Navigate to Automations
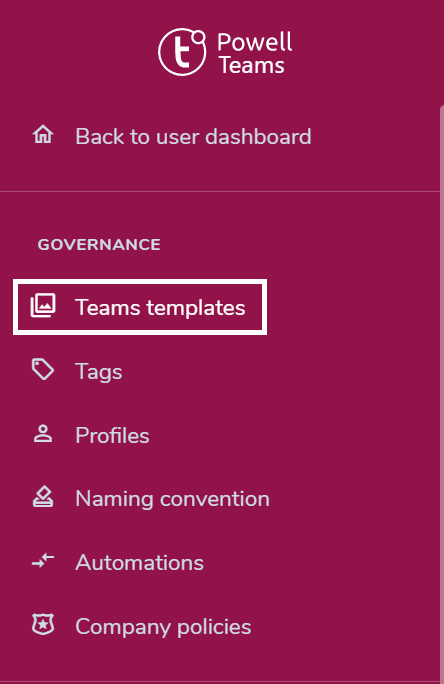This screenshot has width=444, height=684. [x=140, y=563]
